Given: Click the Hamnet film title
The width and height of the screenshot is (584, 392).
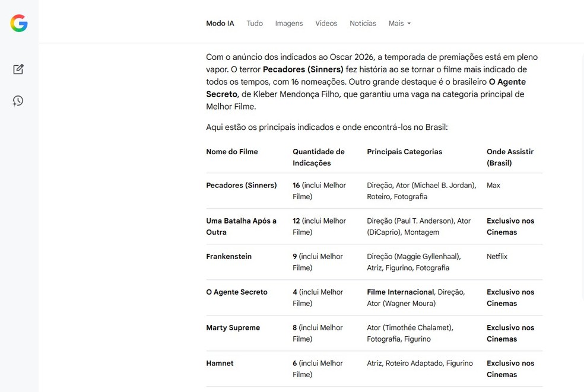Looking at the screenshot, I should tap(220, 363).
